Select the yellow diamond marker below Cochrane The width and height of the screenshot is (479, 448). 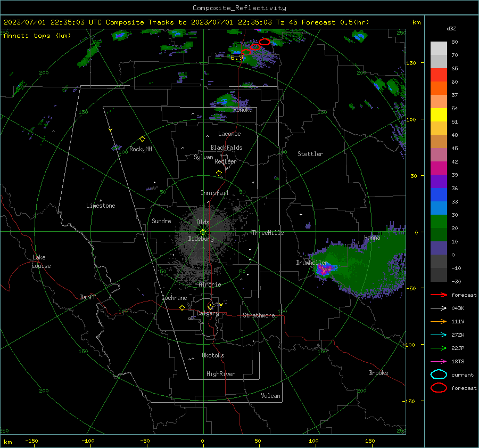click(x=182, y=308)
